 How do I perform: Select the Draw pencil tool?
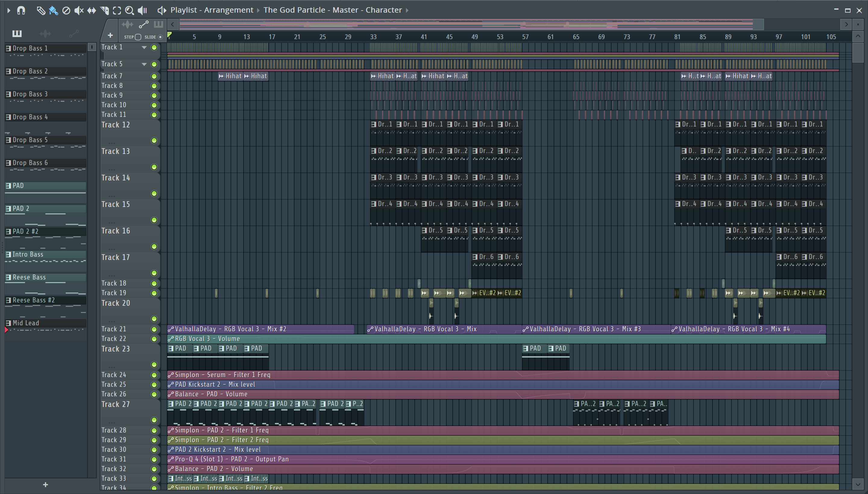point(41,11)
